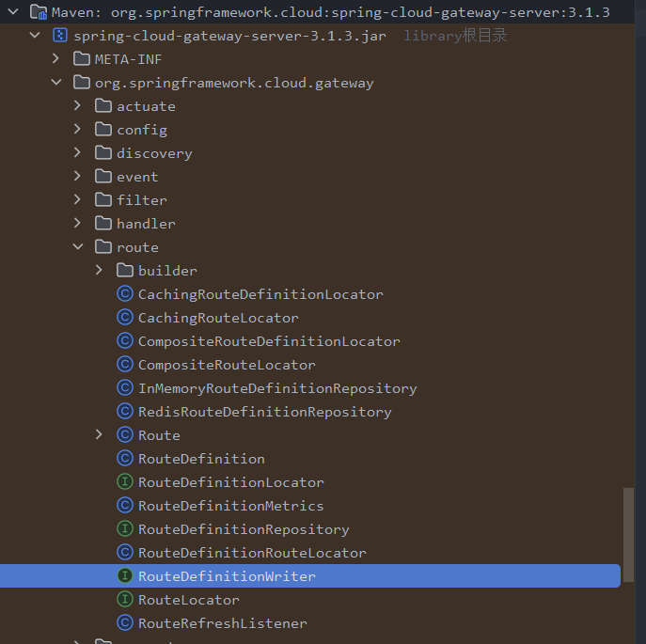Click the RouteDefinitionRepository interface icon
The image size is (646, 644).
tap(125, 528)
